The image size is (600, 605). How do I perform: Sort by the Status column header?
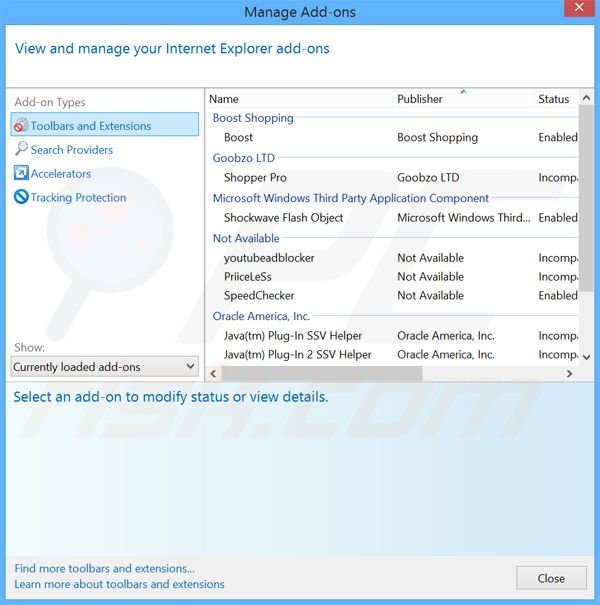(x=554, y=99)
